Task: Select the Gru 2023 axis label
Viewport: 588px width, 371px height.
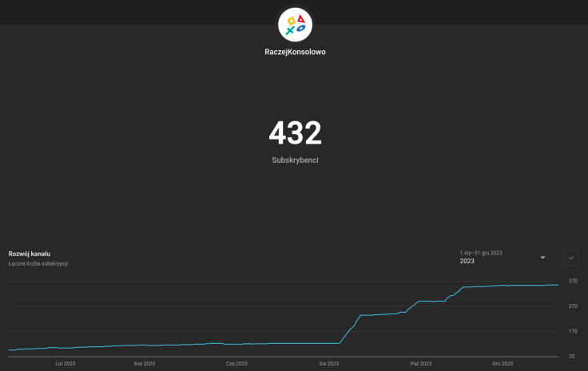Action: pyautogui.click(x=503, y=364)
